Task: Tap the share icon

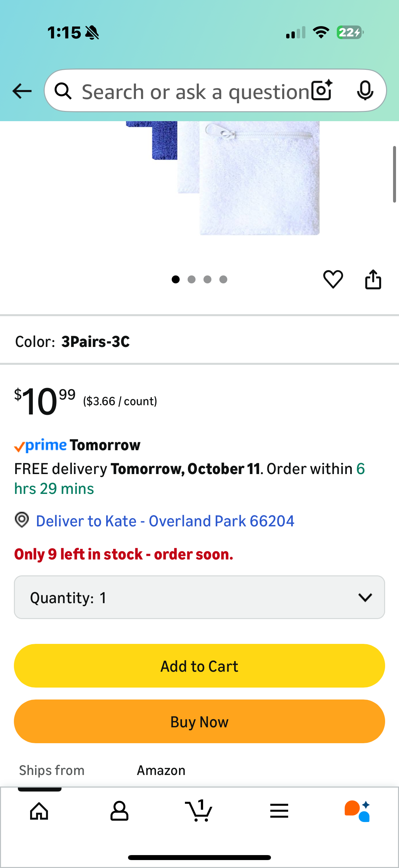Action: tap(373, 279)
